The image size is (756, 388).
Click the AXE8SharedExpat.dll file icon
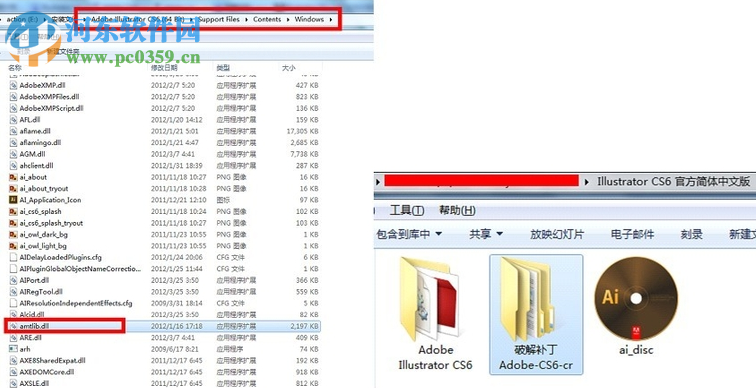(13, 361)
